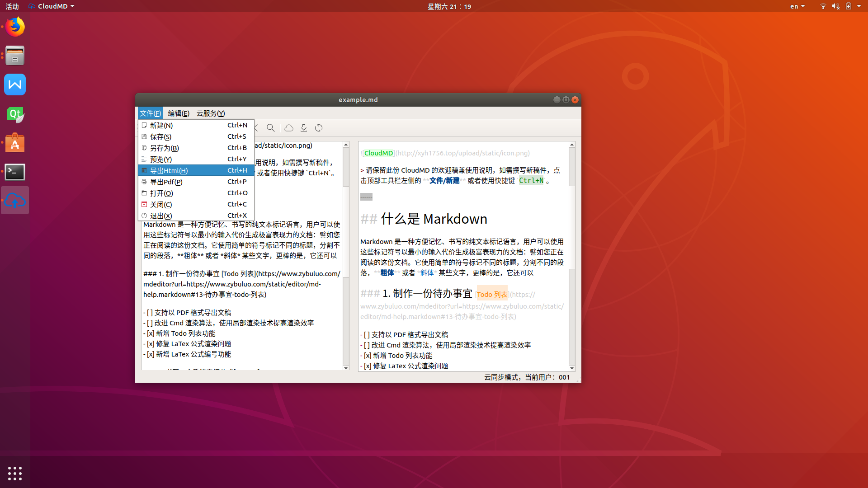Click the orange Todo 列表 link in preview

pyautogui.click(x=492, y=294)
